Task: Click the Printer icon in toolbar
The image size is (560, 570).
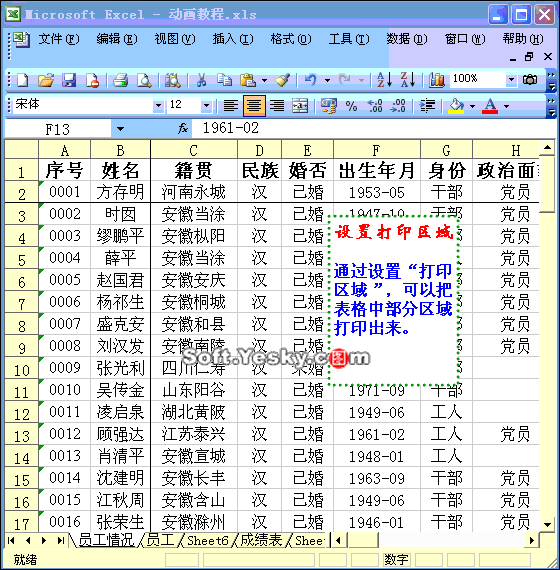Action: point(120,80)
